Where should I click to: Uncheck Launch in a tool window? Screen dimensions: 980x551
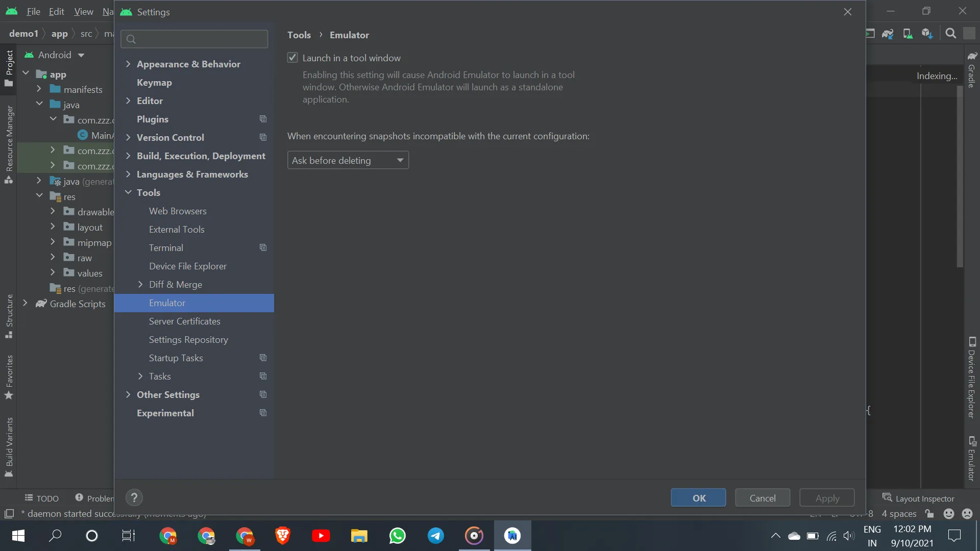pyautogui.click(x=292, y=58)
